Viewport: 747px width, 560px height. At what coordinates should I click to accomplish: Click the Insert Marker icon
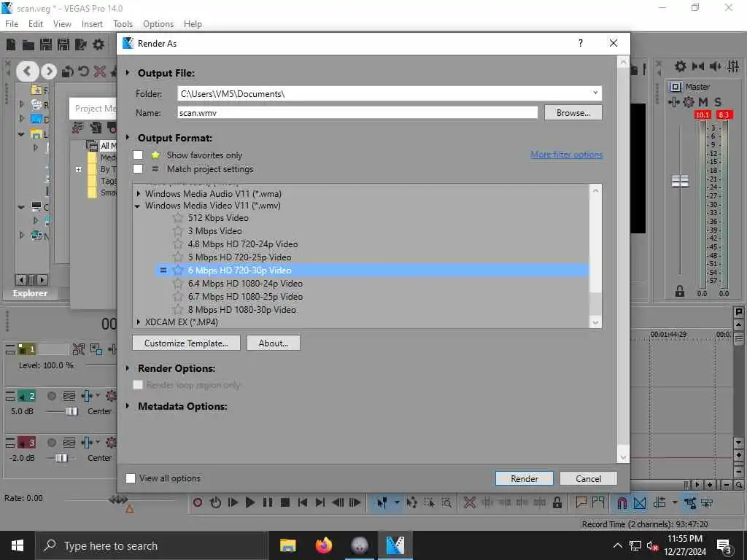(x=581, y=502)
